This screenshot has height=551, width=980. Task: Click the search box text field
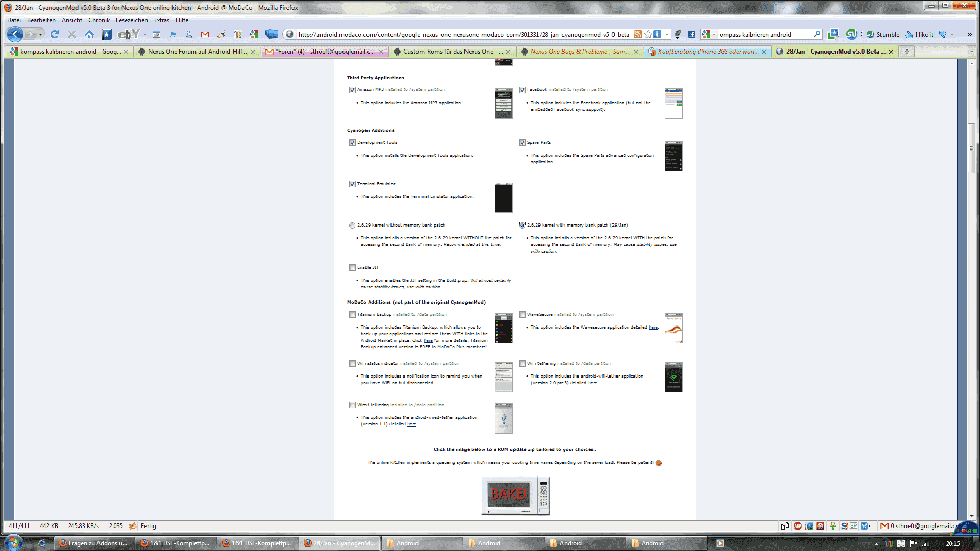pos(764,34)
